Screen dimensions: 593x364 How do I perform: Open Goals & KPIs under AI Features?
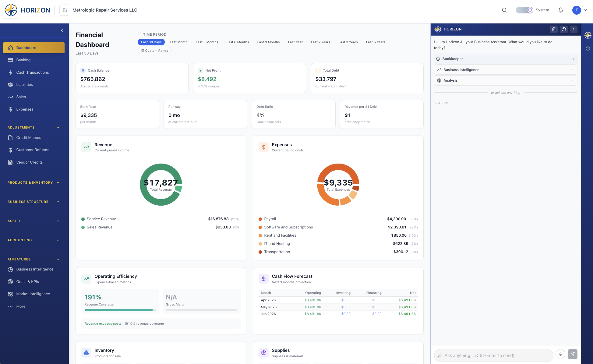coord(27,281)
